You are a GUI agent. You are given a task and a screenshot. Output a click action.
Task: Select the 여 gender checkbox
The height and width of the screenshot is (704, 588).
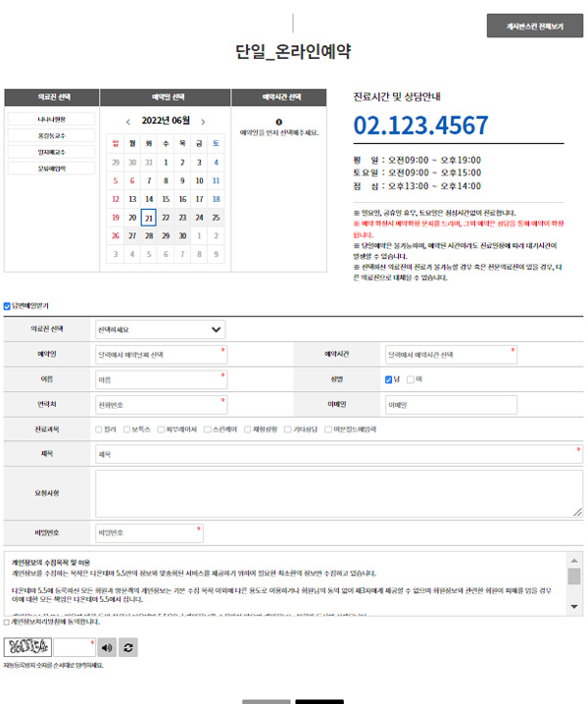click(411, 379)
